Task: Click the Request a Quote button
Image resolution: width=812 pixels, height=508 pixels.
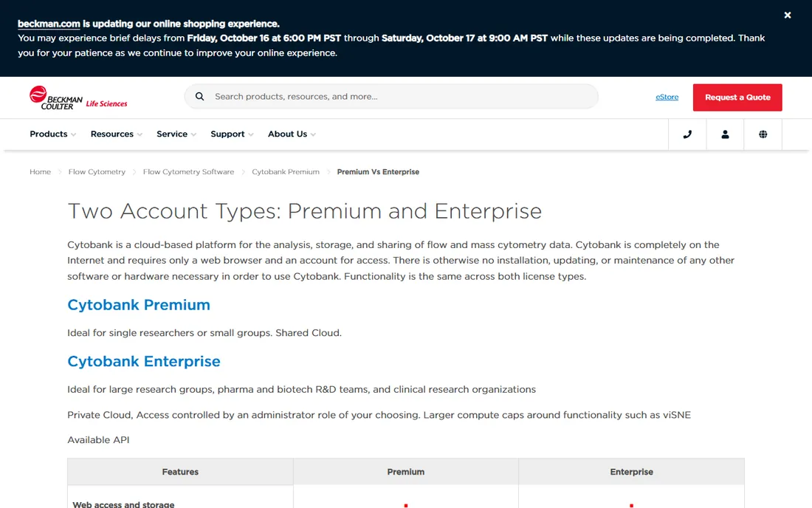Action: (x=737, y=97)
